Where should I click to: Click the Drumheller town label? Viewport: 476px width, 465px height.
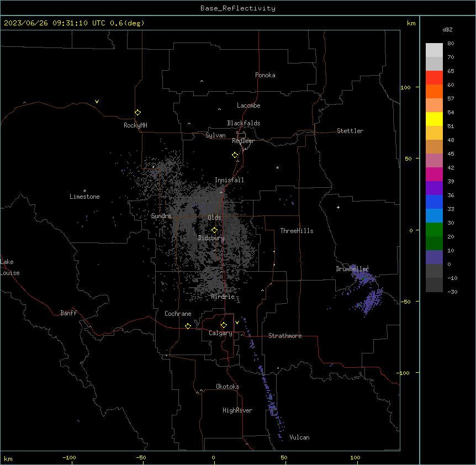[x=352, y=269]
